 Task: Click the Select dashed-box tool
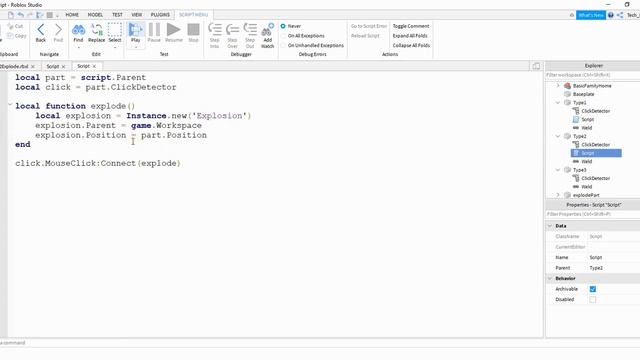coord(115,33)
